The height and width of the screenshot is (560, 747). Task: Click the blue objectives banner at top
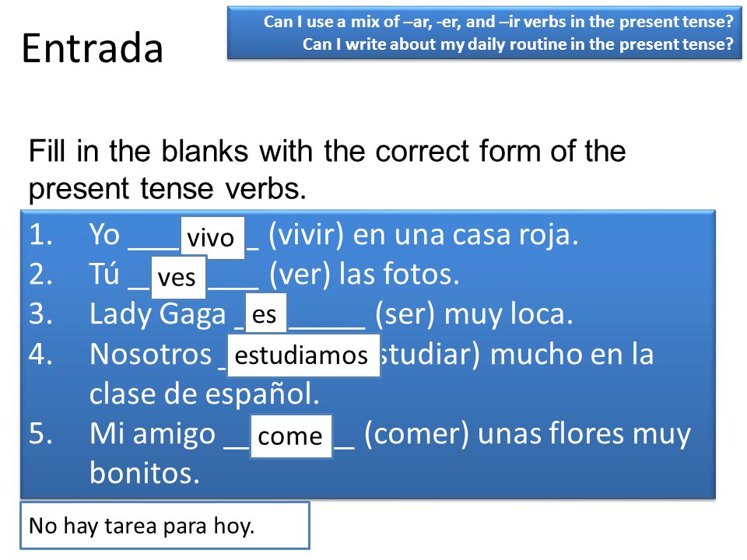coord(484,33)
